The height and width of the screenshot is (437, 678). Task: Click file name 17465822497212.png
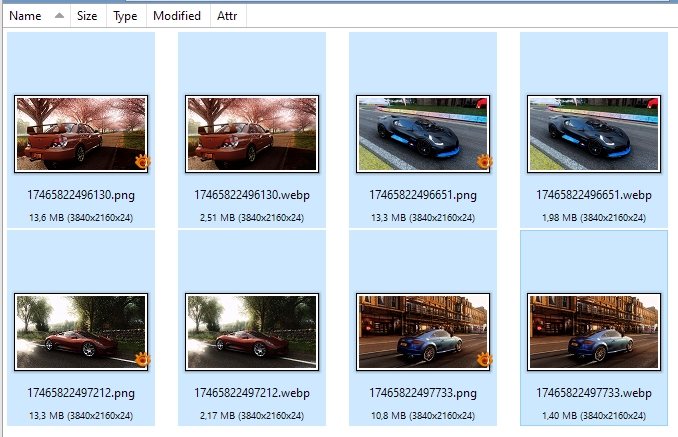tap(81, 393)
